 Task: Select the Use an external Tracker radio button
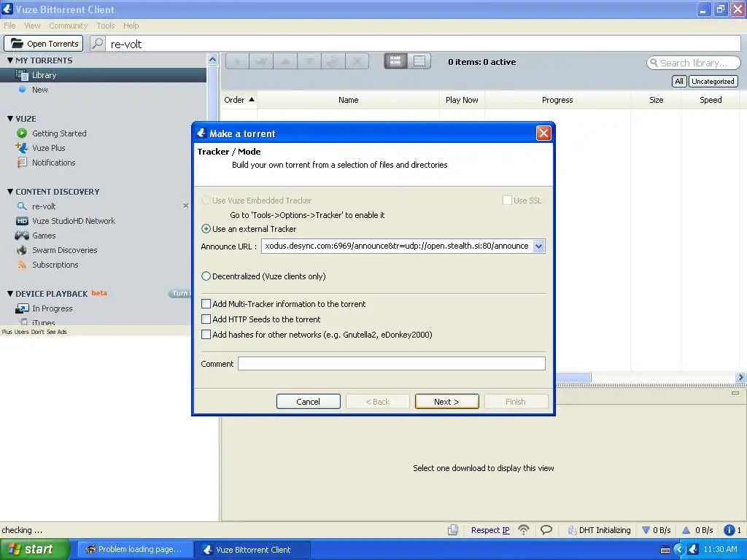tap(206, 229)
